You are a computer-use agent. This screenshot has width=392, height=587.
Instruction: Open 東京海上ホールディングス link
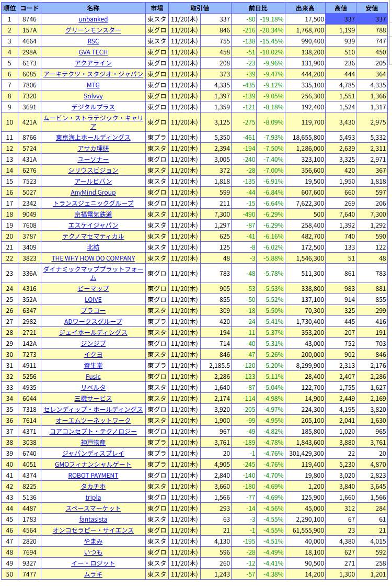coord(93,138)
